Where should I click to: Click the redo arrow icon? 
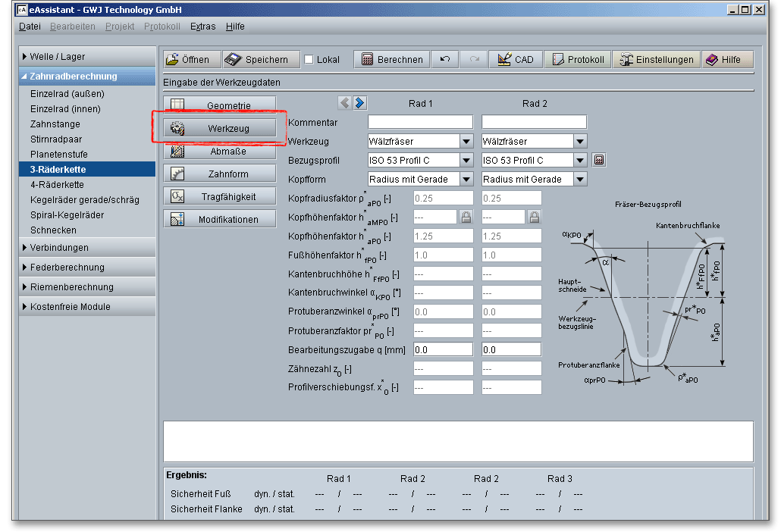pos(474,60)
